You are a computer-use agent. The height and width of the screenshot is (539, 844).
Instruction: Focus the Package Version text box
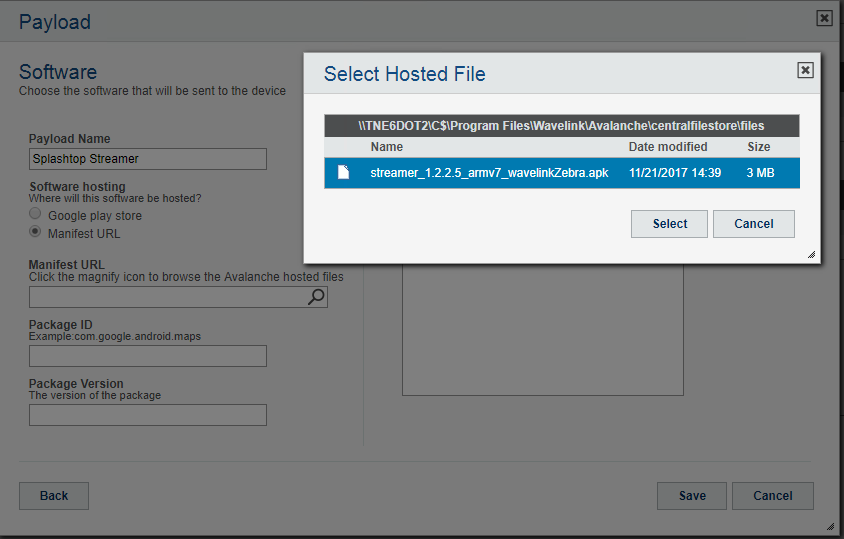[148, 415]
